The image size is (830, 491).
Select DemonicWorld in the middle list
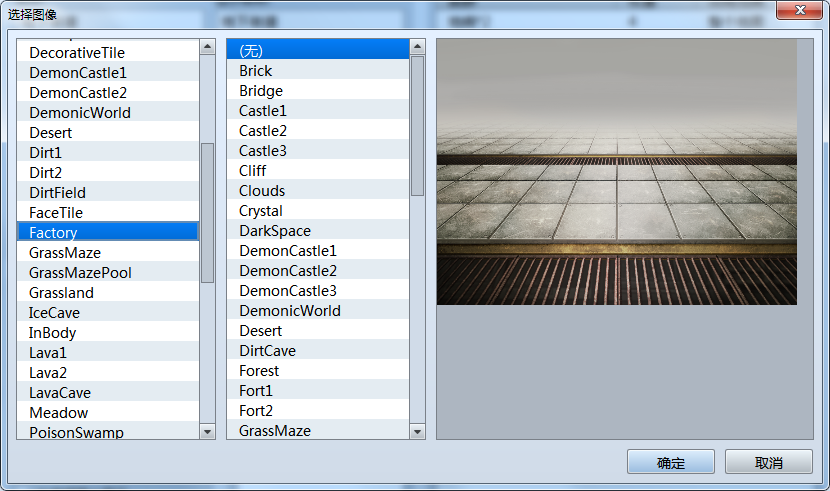point(318,311)
